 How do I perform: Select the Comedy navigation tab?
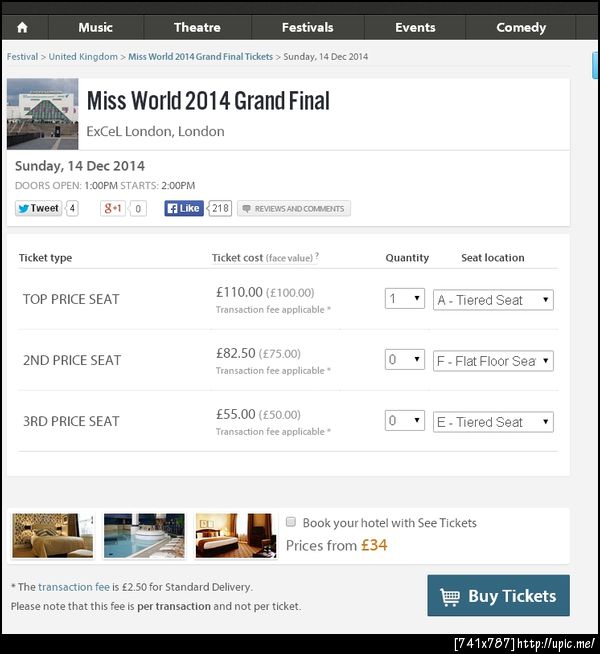pos(521,27)
